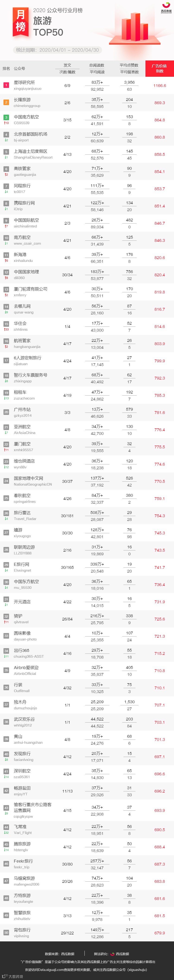Click the 发文 column header
The height and width of the screenshot is (980, 174).
pos(67,65)
